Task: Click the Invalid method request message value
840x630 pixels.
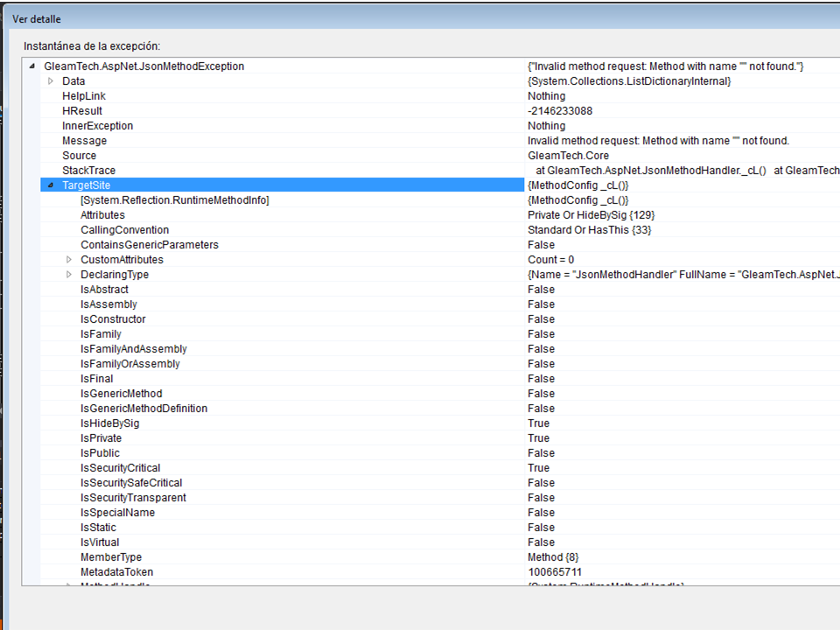Action: 658,141
